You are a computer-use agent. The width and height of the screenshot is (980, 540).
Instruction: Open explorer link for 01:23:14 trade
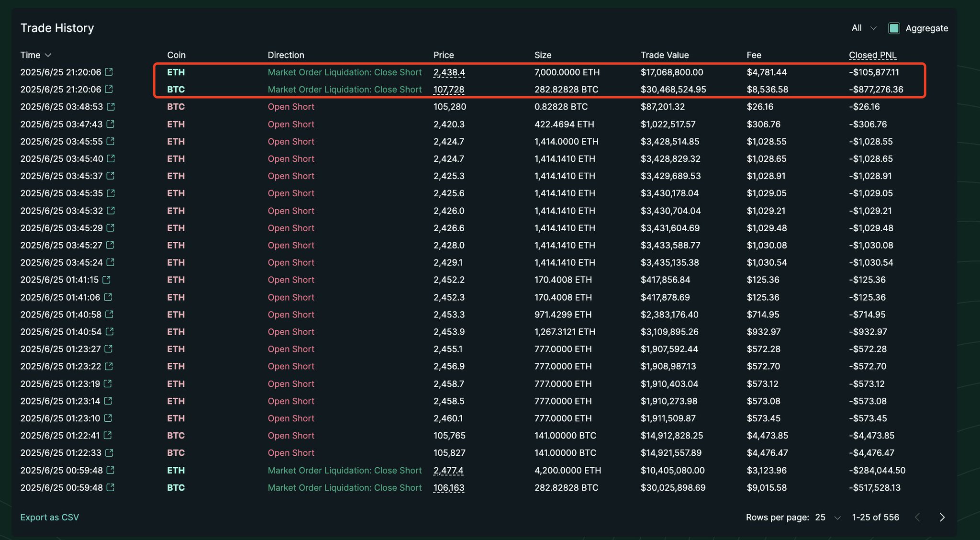click(108, 401)
